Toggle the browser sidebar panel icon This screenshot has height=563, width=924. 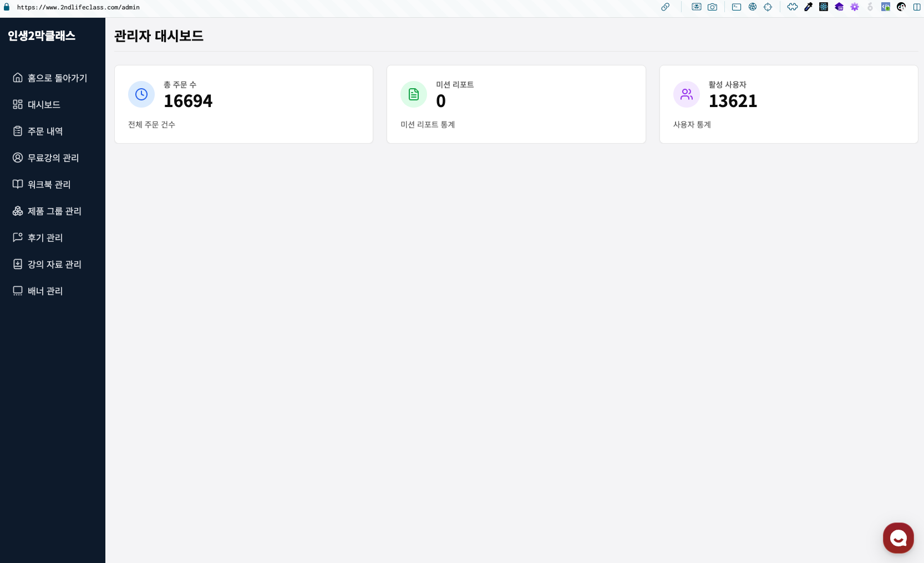917,7
